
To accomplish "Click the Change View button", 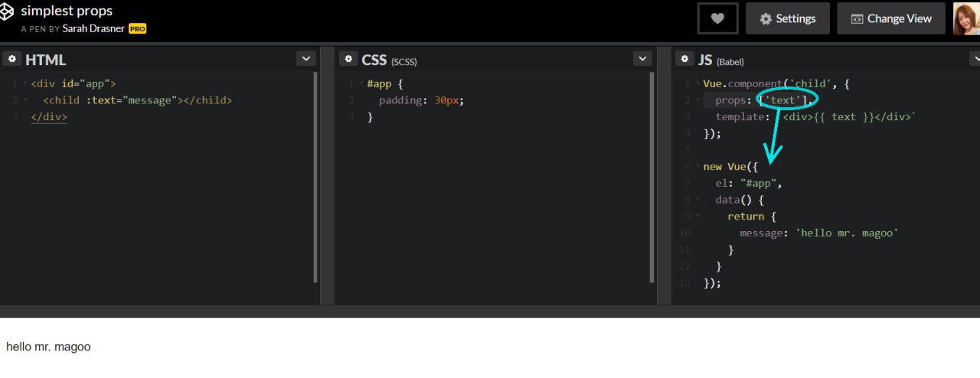I will click(892, 18).
